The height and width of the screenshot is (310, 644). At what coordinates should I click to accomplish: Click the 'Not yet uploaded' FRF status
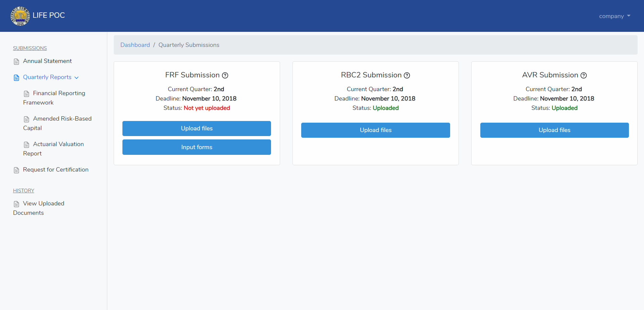point(207,108)
